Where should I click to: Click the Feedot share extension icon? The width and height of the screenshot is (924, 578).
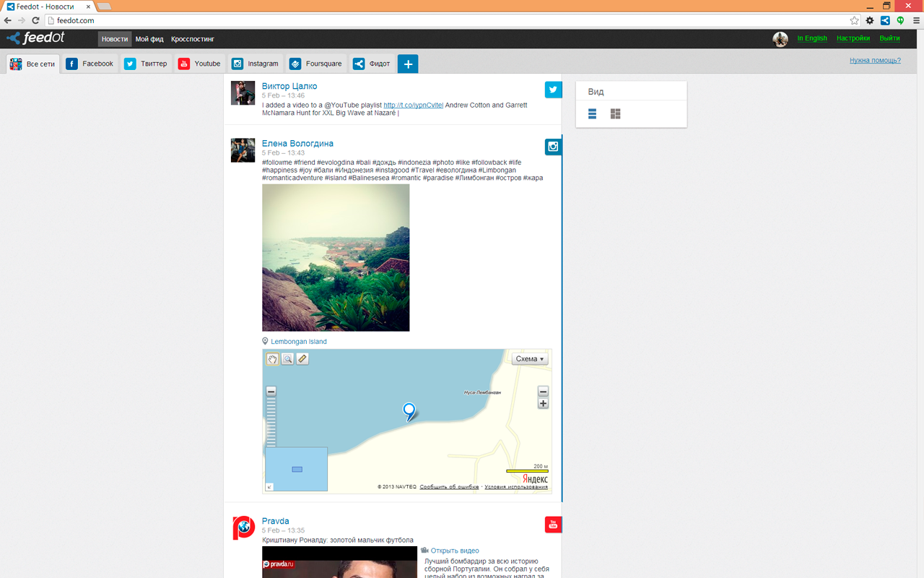coord(885,20)
